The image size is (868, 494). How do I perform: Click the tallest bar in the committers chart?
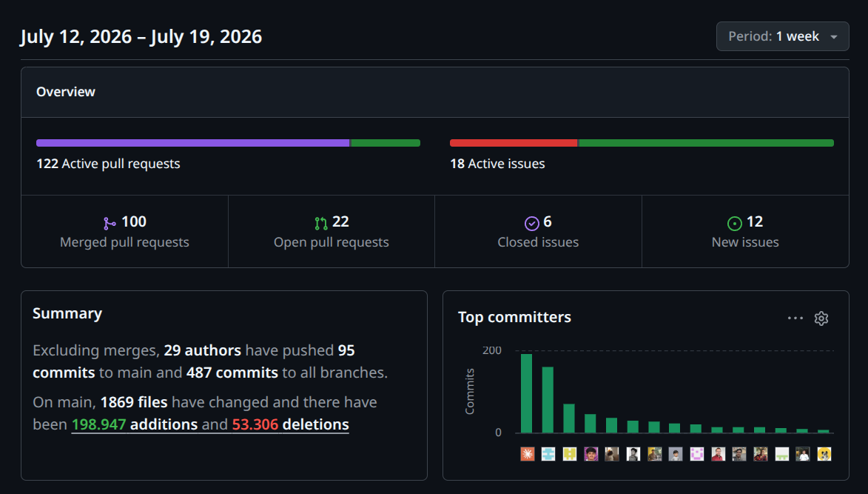pyautogui.click(x=526, y=393)
